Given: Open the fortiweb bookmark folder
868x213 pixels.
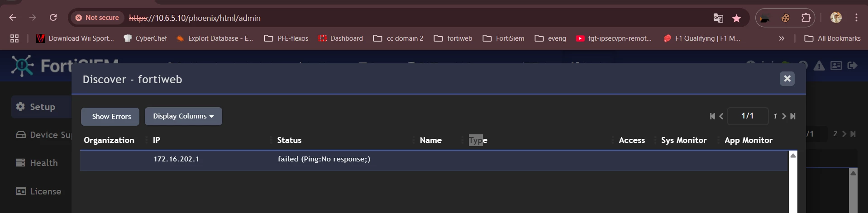Looking at the screenshot, I should [x=453, y=38].
